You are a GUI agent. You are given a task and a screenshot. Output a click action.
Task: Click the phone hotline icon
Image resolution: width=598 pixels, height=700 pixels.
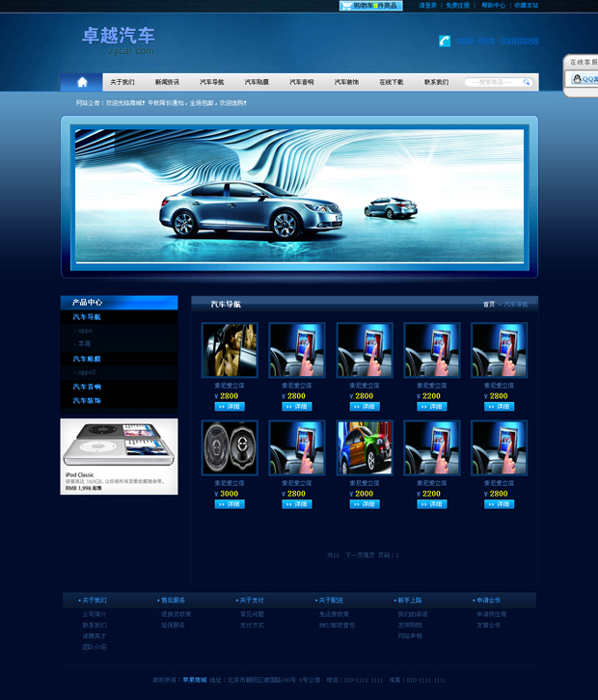445,41
